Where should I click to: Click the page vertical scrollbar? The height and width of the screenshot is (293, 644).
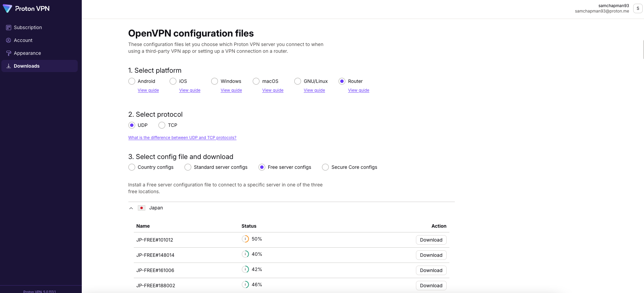[643, 49]
